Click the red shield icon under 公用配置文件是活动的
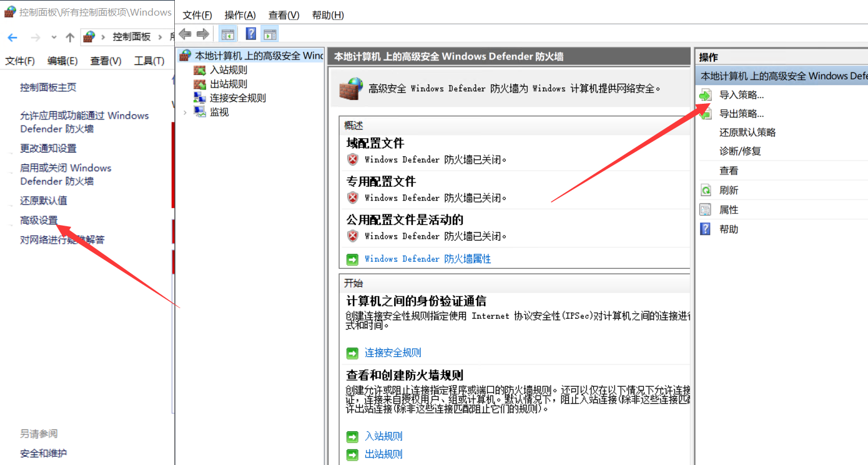Viewport: 868px width, 465px height. pos(353,236)
